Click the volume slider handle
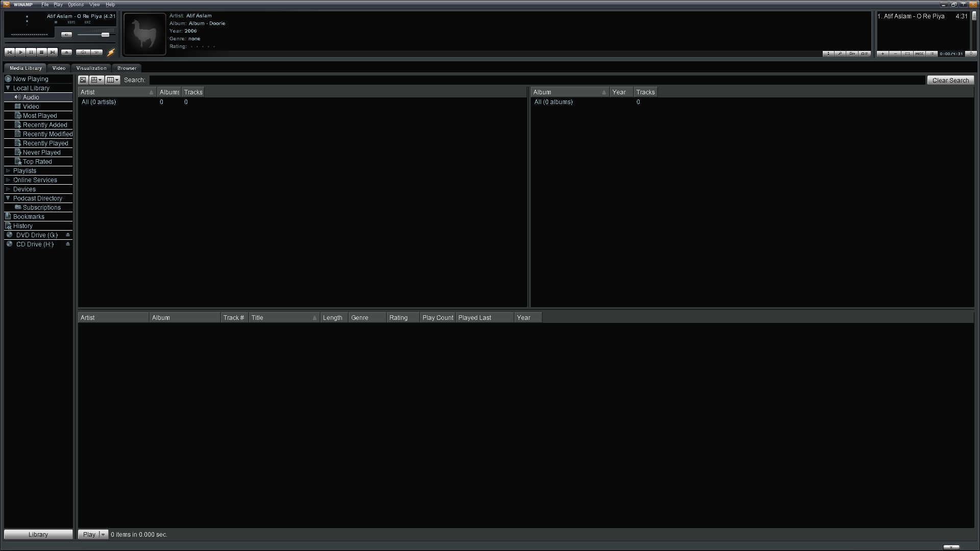Image resolution: width=980 pixels, height=551 pixels. coord(105,35)
